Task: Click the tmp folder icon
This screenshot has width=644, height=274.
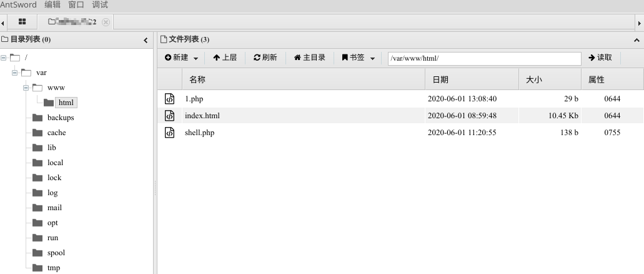Action: click(x=37, y=268)
